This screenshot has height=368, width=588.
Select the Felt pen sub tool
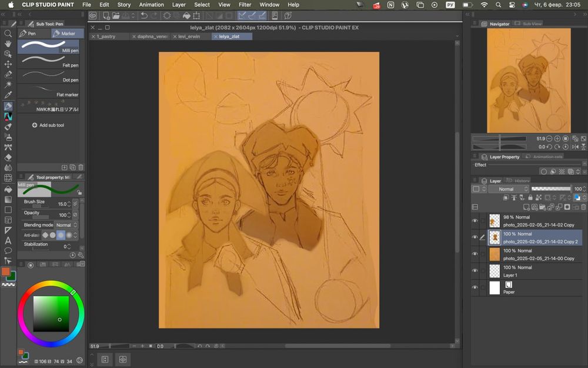[48, 61]
